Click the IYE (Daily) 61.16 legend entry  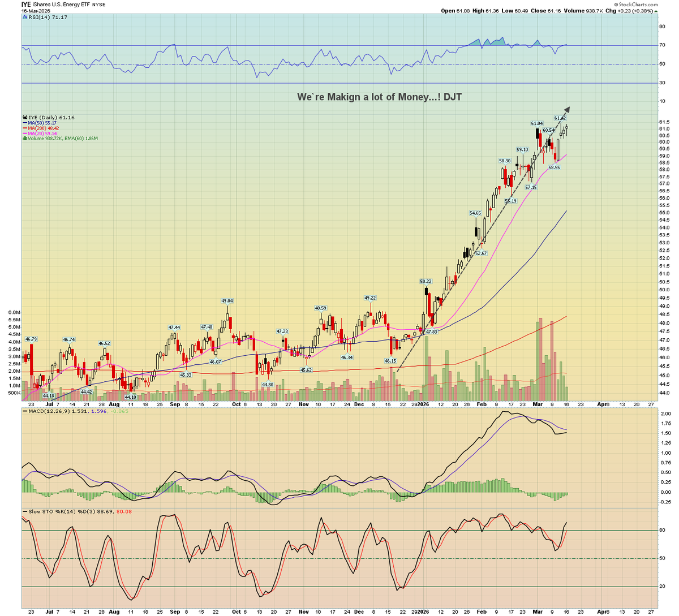pyautogui.click(x=51, y=118)
